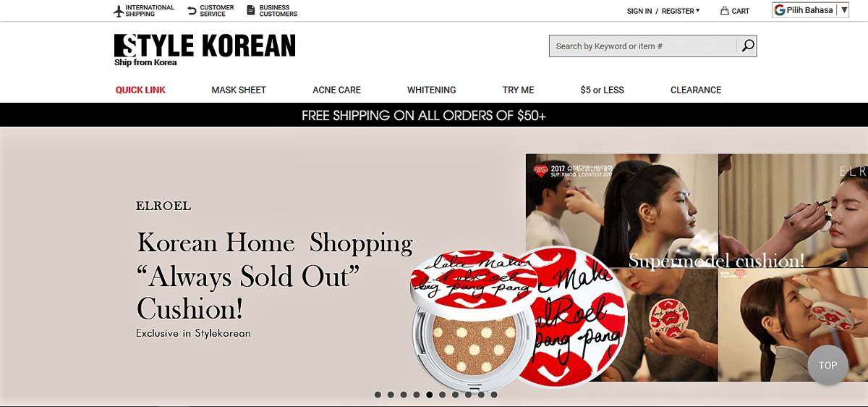Image resolution: width=868 pixels, height=407 pixels.
Task: Open the Elroel cushion product banner image
Action: pos(434,264)
